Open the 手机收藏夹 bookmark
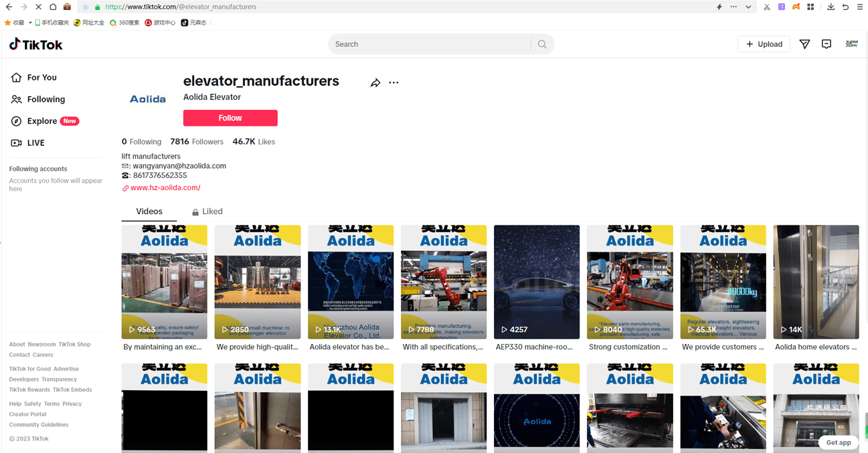This screenshot has width=868, height=453. tap(52, 23)
